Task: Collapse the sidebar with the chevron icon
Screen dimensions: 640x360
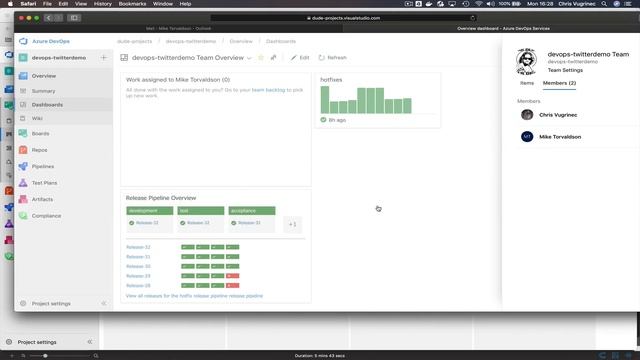Action: pos(104,304)
